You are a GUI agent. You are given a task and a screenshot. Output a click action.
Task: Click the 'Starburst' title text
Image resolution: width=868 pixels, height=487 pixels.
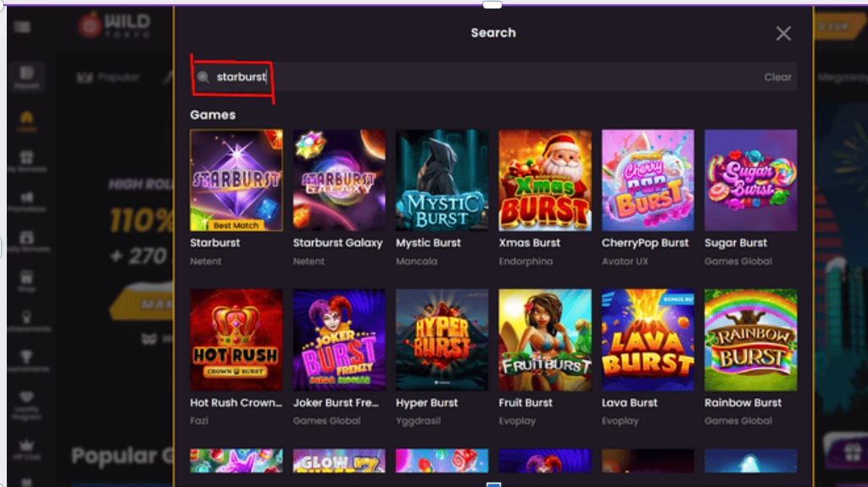[214, 243]
